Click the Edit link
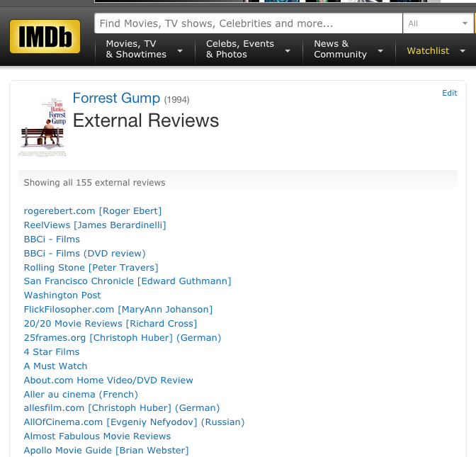 point(449,93)
